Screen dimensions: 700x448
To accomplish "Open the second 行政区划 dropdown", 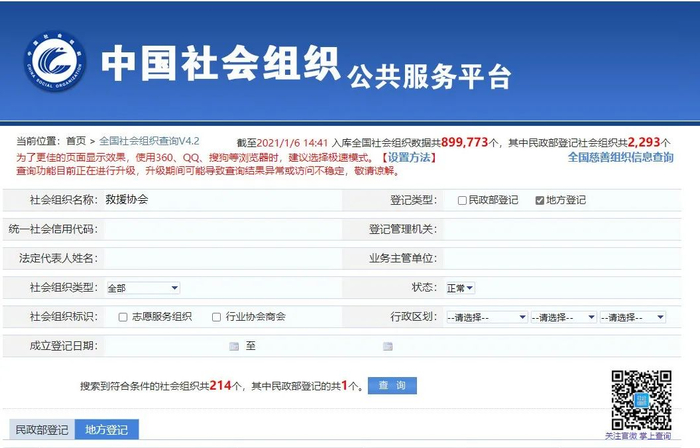I will [x=563, y=317].
